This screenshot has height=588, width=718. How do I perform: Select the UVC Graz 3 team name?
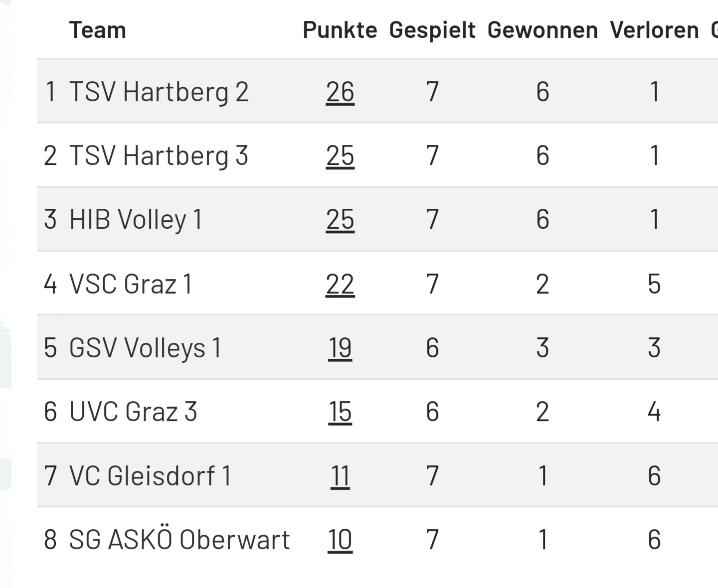coord(133,412)
